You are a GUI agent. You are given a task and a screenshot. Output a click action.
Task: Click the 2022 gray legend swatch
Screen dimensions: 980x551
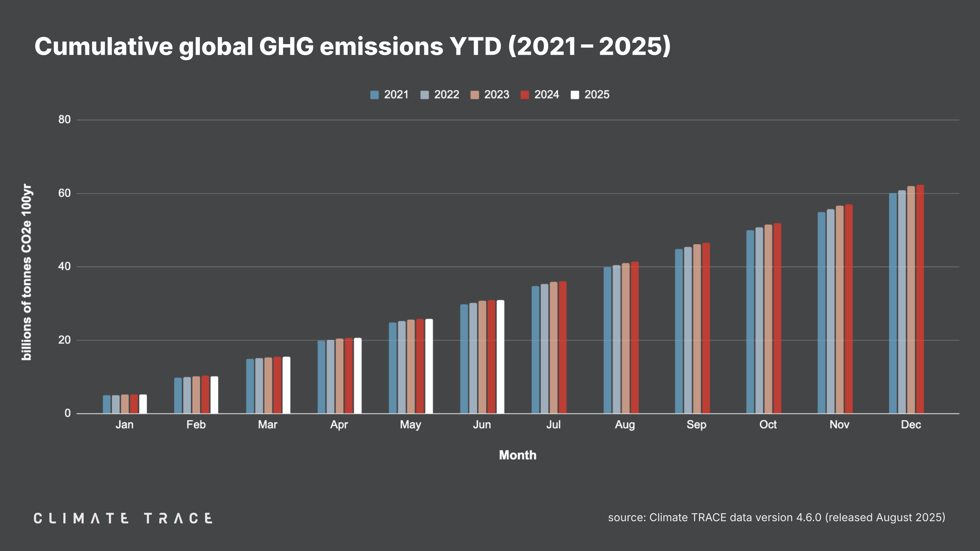pos(425,95)
